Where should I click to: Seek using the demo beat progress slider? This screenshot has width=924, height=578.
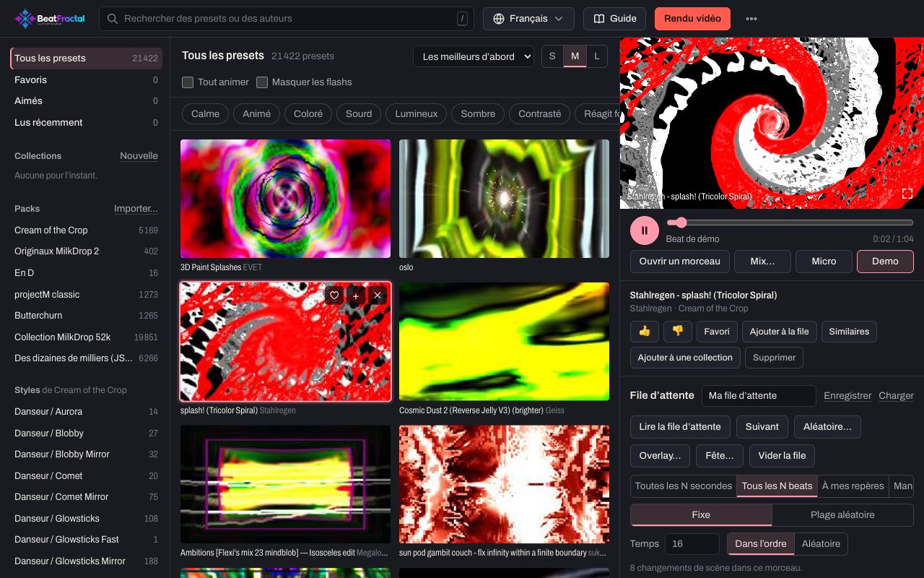click(x=790, y=223)
